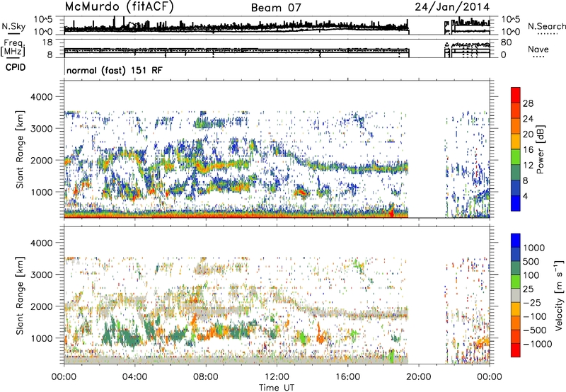Screen dimensions: 566x392
Task: Click the light green 12–16 dB Power segment
Action: pos(516,157)
